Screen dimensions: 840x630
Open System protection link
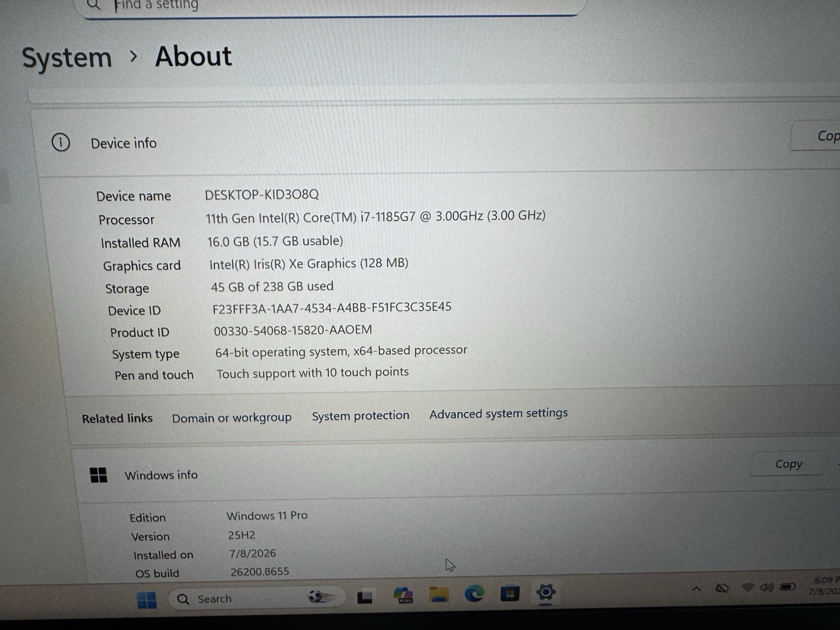coord(361,416)
